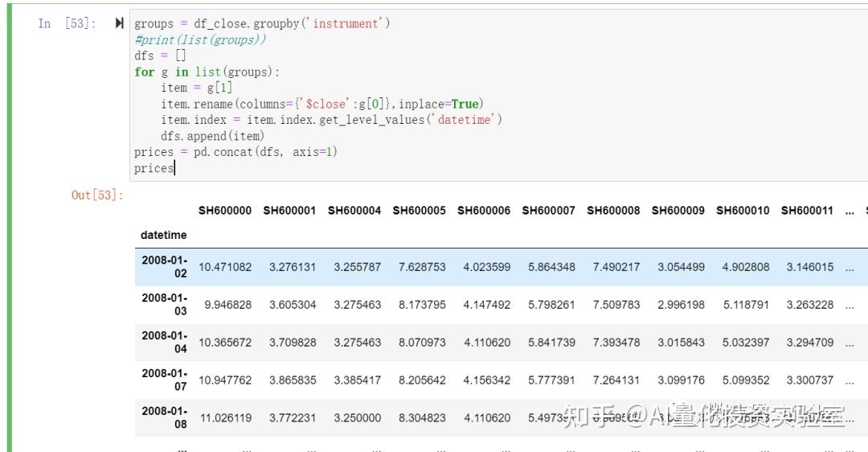Click the SH600010 column header
Screen dimensions: 868x452
click(x=743, y=211)
